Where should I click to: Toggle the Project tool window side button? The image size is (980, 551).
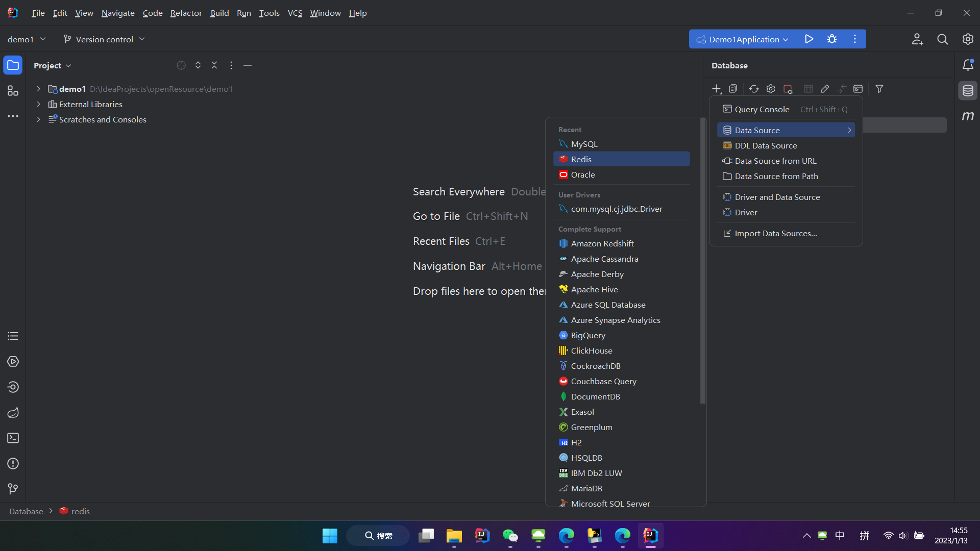pos(13,65)
